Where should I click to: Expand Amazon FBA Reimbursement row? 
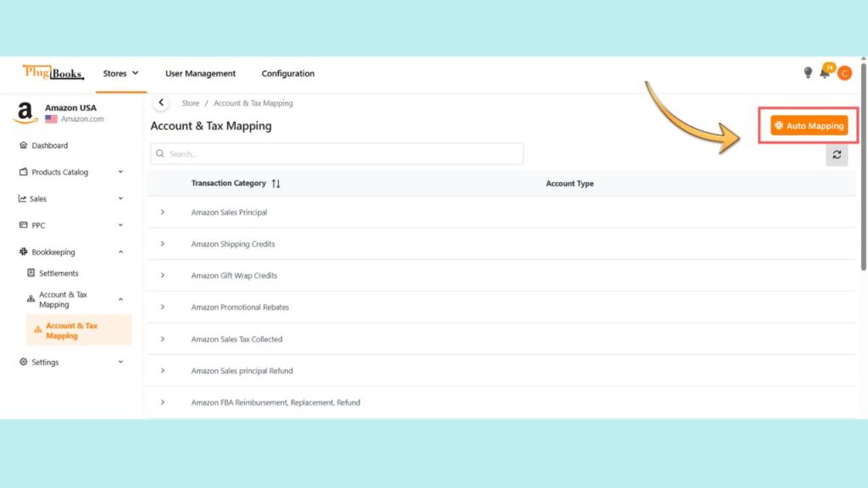162,402
